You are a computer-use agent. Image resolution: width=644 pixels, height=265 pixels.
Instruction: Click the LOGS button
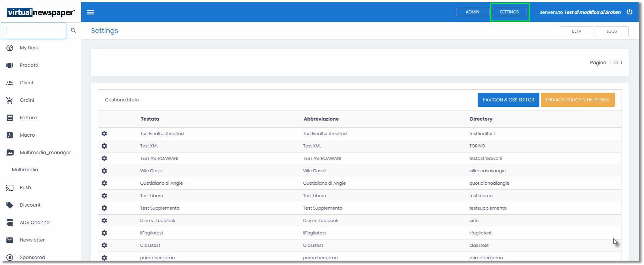611,31
